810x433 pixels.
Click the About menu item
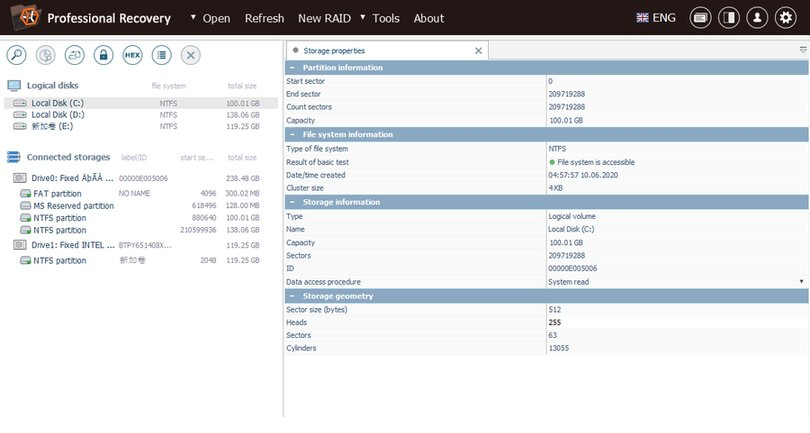429,18
